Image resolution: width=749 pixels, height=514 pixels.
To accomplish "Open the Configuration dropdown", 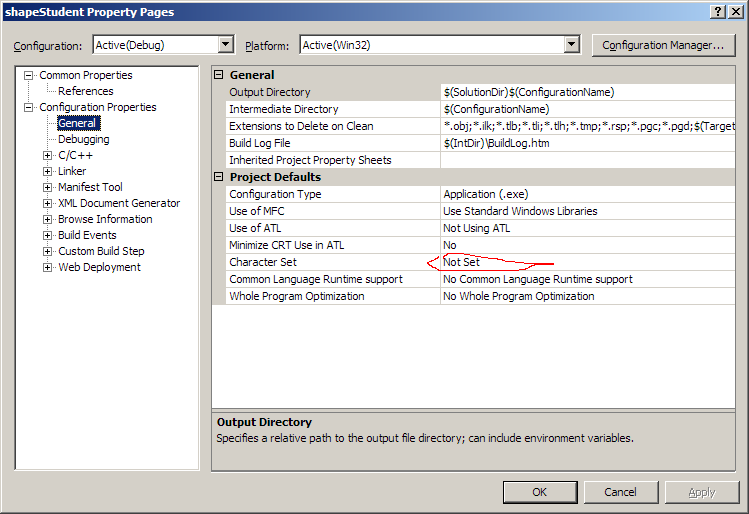I will [225, 45].
